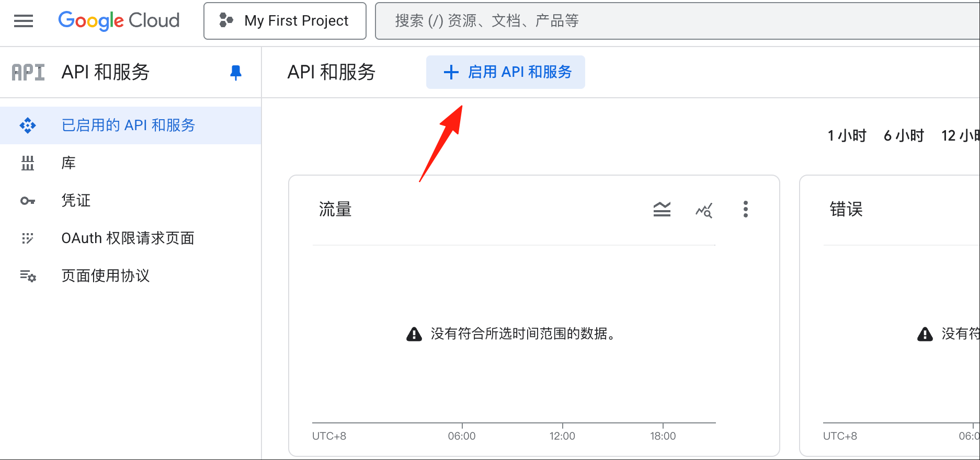
Task: Open OAuth 权限请求页面
Action: [x=131, y=238]
